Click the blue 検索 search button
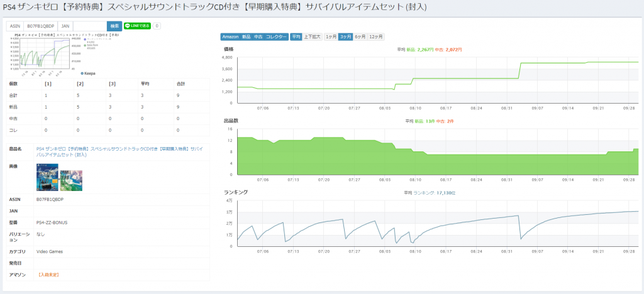Image resolution: width=644 pixels, height=294 pixels. [114, 26]
